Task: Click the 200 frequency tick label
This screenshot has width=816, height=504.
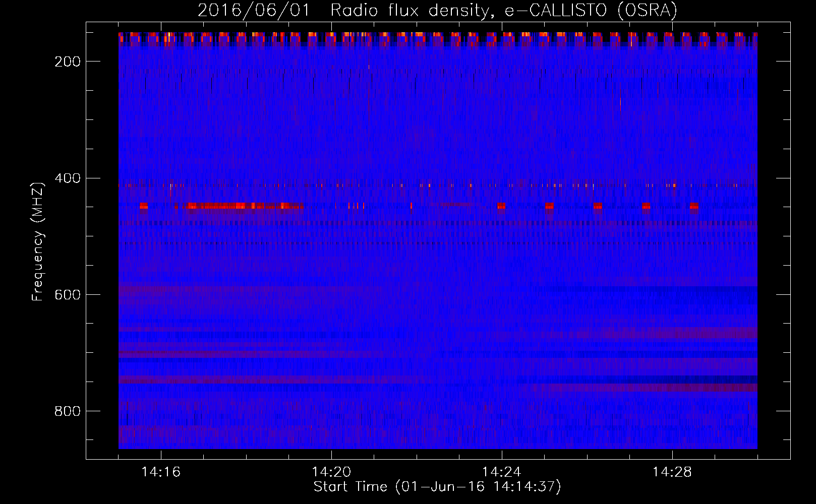Action: (67, 61)
